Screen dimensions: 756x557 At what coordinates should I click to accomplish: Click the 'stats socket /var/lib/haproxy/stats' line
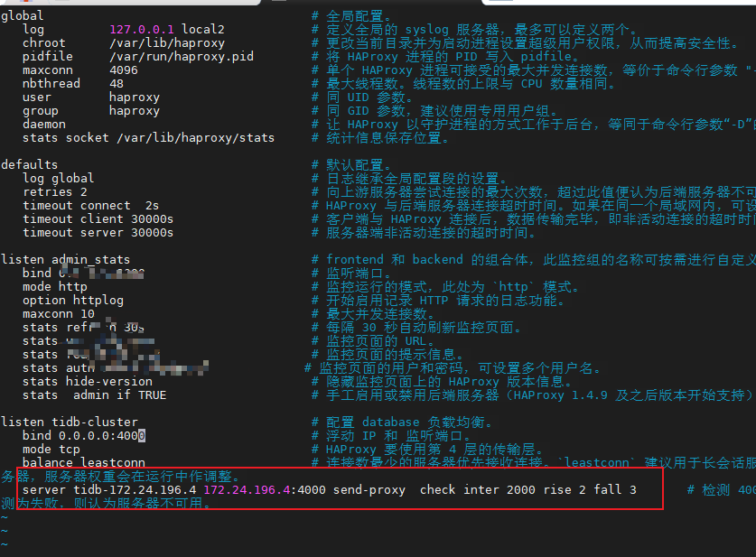[148, 138]
